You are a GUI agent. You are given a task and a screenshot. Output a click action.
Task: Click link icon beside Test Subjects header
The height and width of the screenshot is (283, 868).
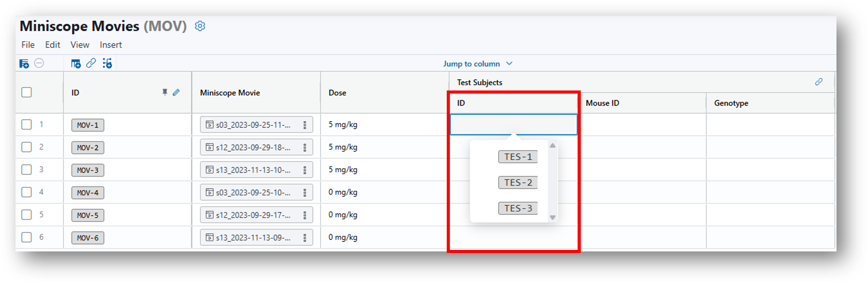point(819,82)
